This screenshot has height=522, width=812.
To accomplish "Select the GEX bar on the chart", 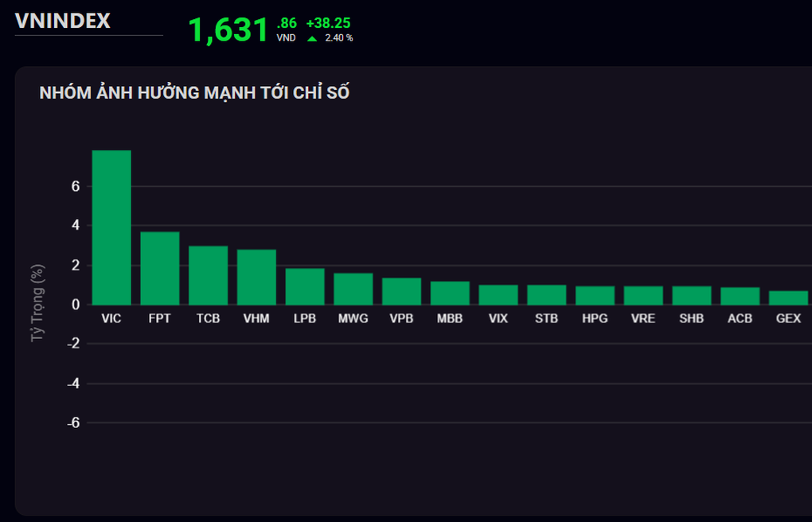I will (787, 297).
